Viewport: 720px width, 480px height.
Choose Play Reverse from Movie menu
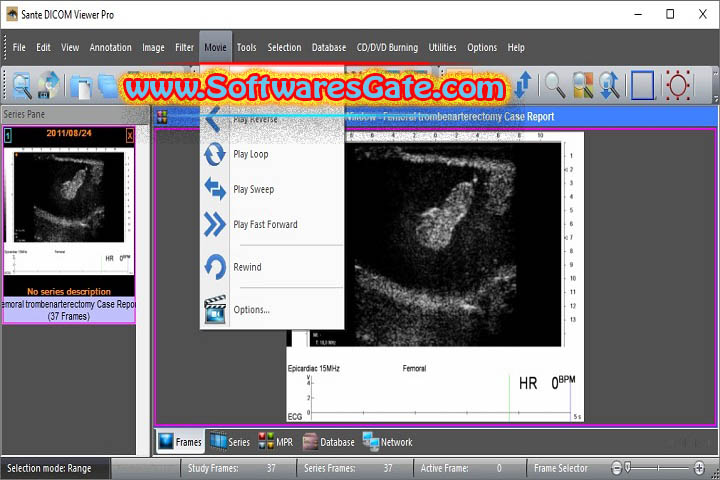[273, 119]
